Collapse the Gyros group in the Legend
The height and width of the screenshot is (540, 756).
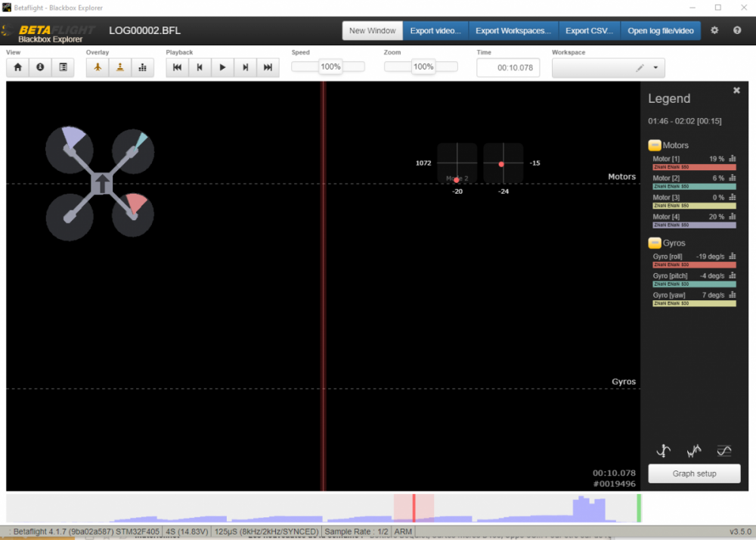(x=655, y=243)
